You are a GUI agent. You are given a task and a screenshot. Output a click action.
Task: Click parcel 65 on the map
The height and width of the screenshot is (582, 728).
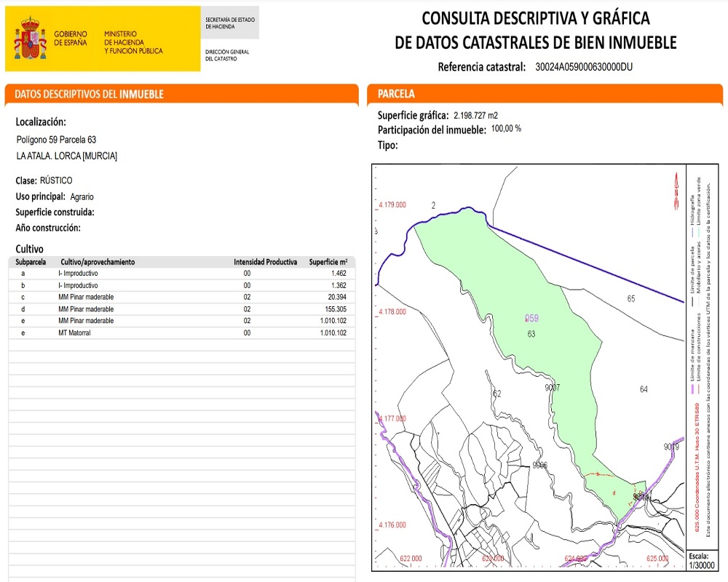(630, 299)
